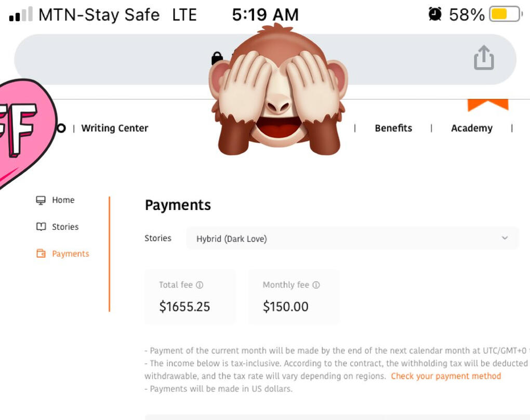Open the Benefits tab
This screenshot has width=530, height=420.
point(393,128)
